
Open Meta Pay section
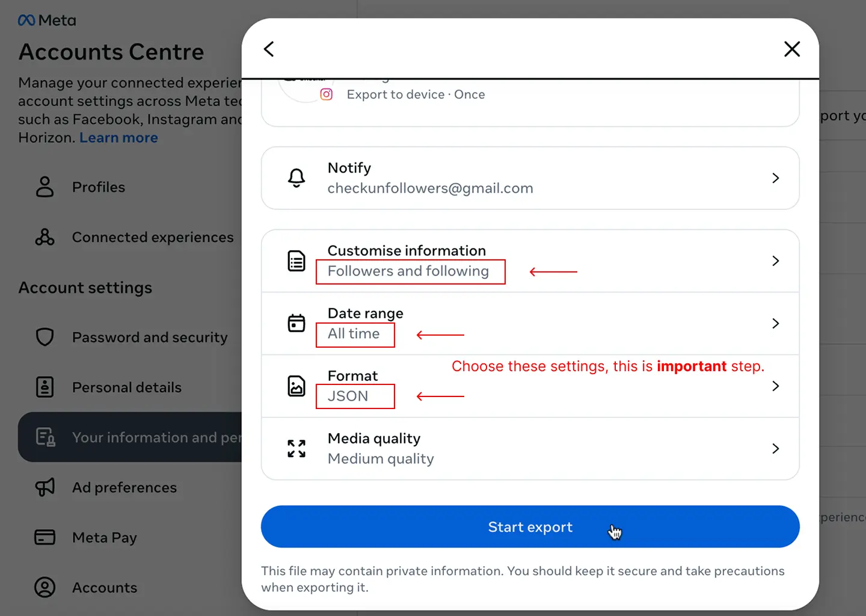tap(105, 537)
